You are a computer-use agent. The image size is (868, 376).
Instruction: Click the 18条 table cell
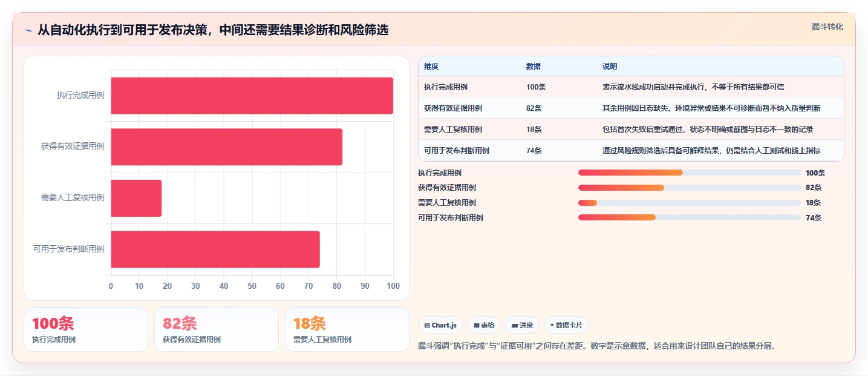click(x=534, y=129)
